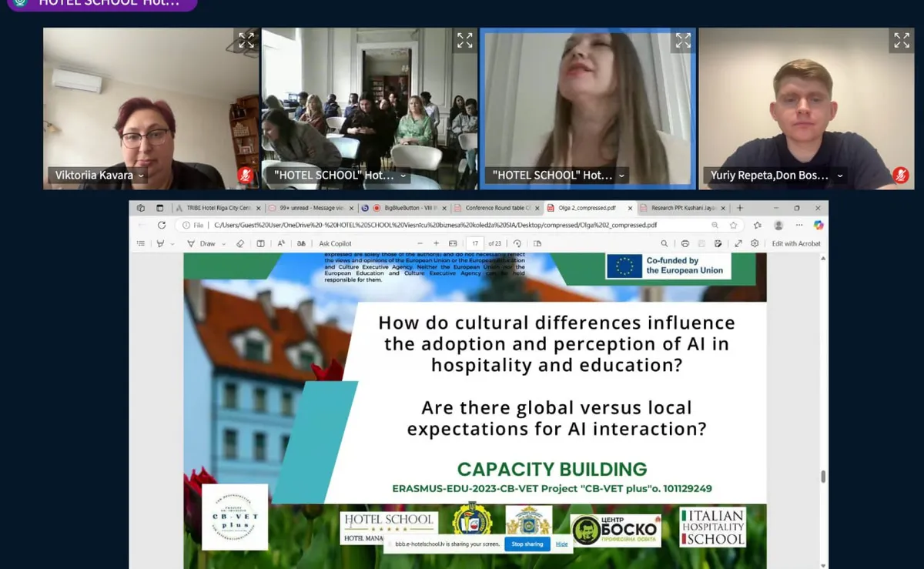This screenshot has width=924, height=569.
Task: Close the Olga 2_compressed.pdf tab
Action: [x=630, y=208]
